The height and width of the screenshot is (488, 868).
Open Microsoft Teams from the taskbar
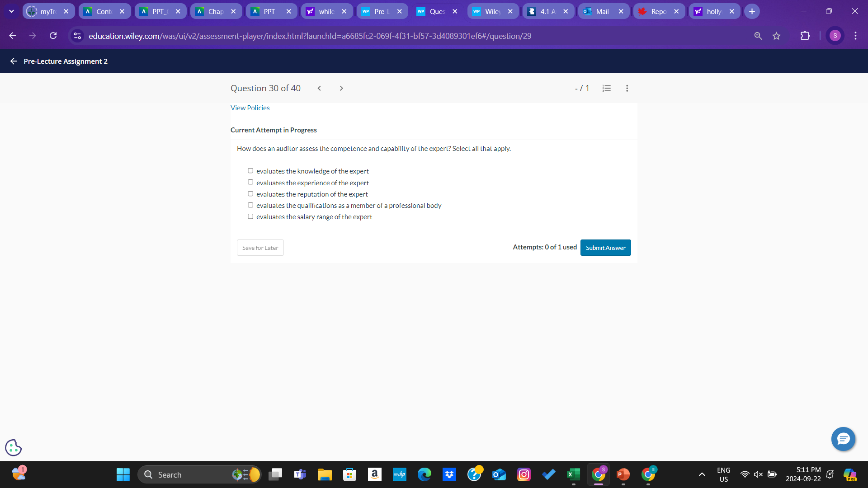tap(300, 474)
